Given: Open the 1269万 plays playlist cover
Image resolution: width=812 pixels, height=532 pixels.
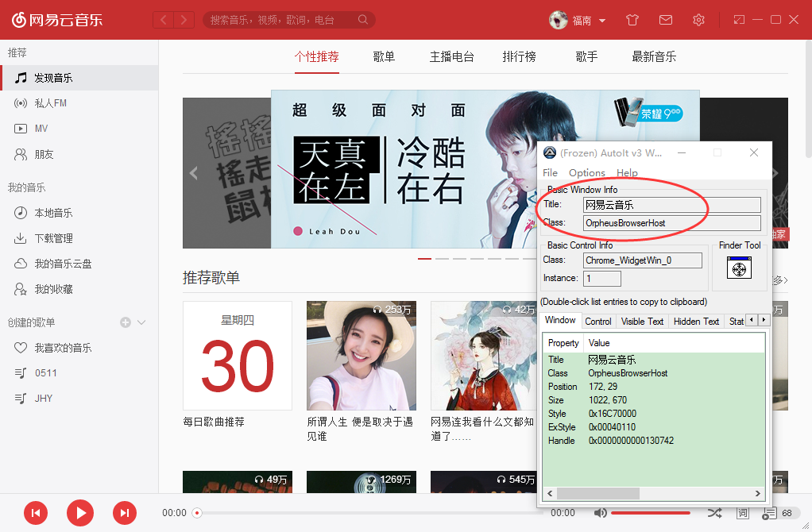Looking at the screenshot, I should [362, 482].
